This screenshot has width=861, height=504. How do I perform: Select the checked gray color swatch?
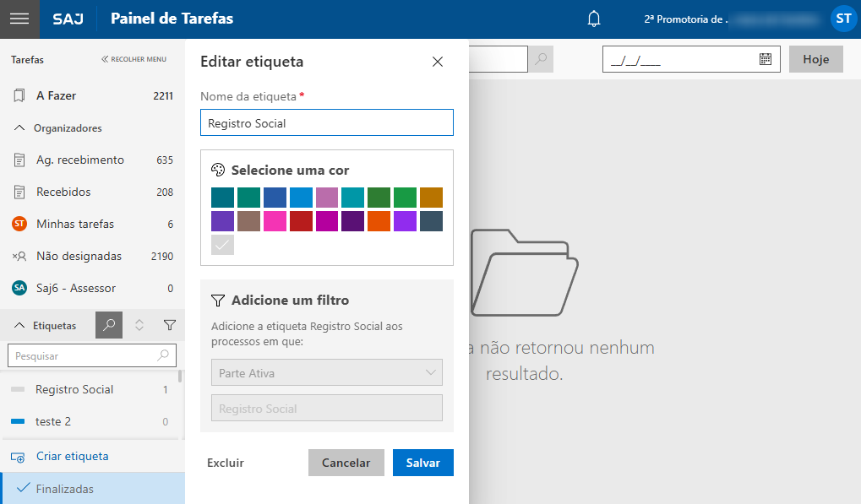tap(222, 245)
